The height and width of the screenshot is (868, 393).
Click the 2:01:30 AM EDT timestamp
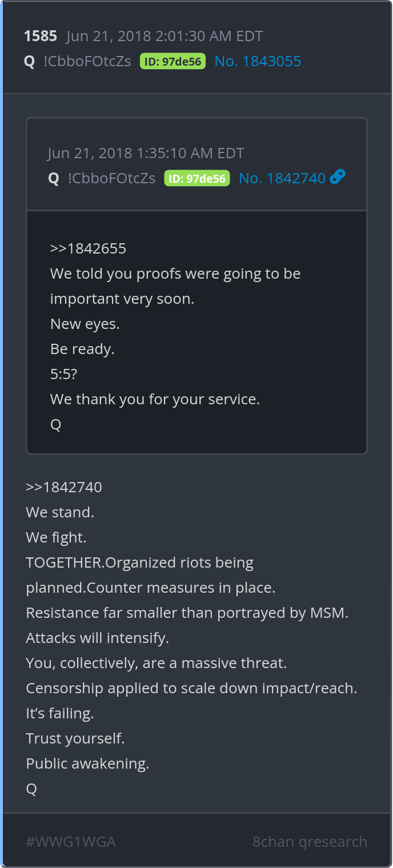(165, 37)
